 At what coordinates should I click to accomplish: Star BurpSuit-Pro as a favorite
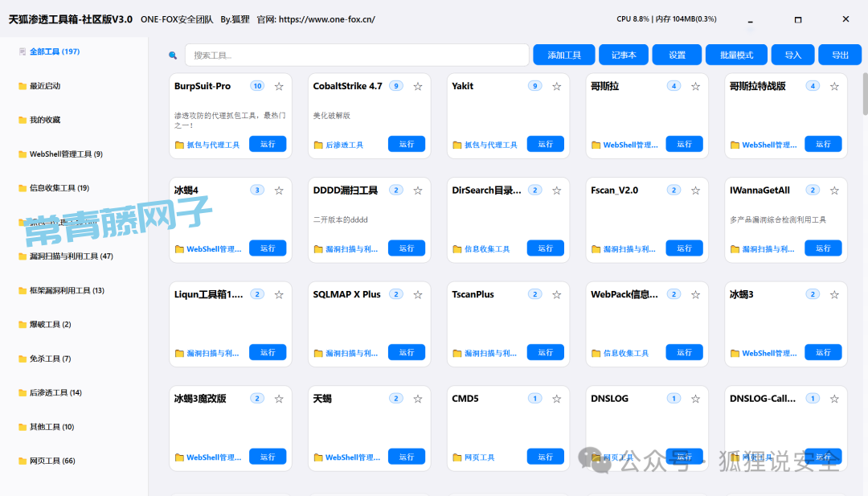[279, 85]
